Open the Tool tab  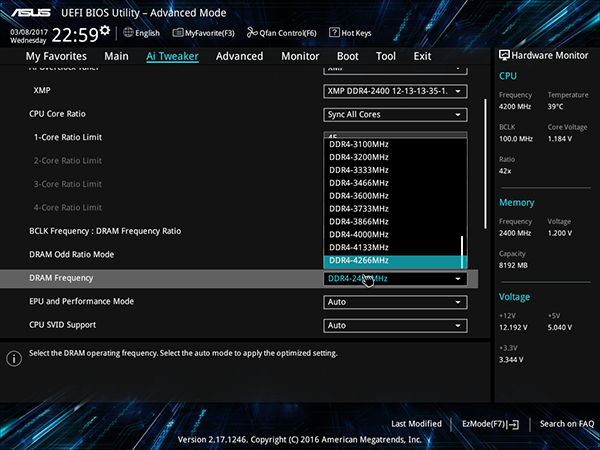coord(386,56)
